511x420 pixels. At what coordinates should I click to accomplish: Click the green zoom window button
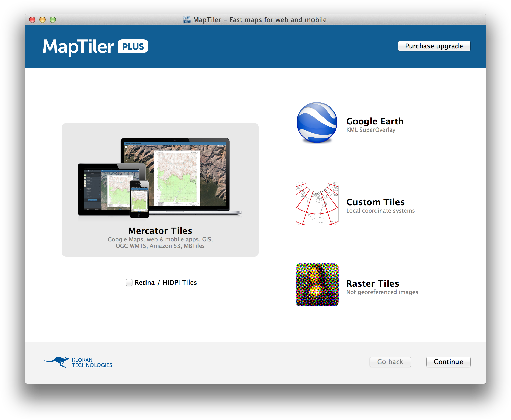pos(53,20)
